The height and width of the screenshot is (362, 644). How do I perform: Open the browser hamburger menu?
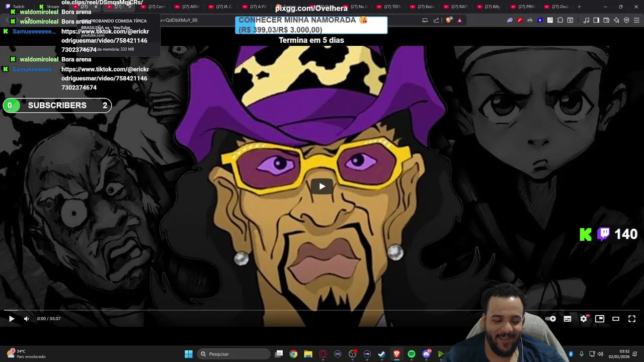636,20
